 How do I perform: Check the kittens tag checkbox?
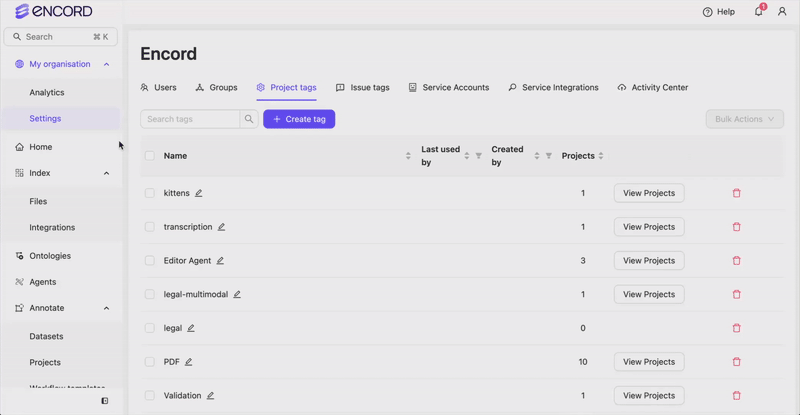tap(149, 193)
